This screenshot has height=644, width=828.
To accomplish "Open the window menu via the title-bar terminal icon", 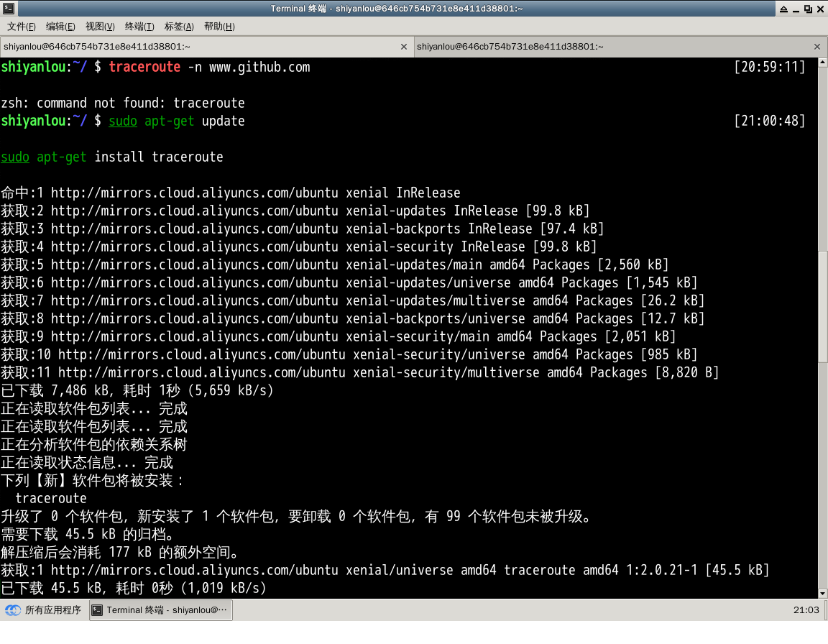I will coord(7,8).
